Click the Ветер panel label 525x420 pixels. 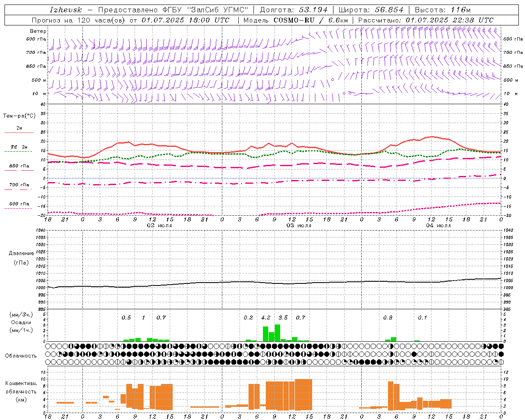click(38, 31)
